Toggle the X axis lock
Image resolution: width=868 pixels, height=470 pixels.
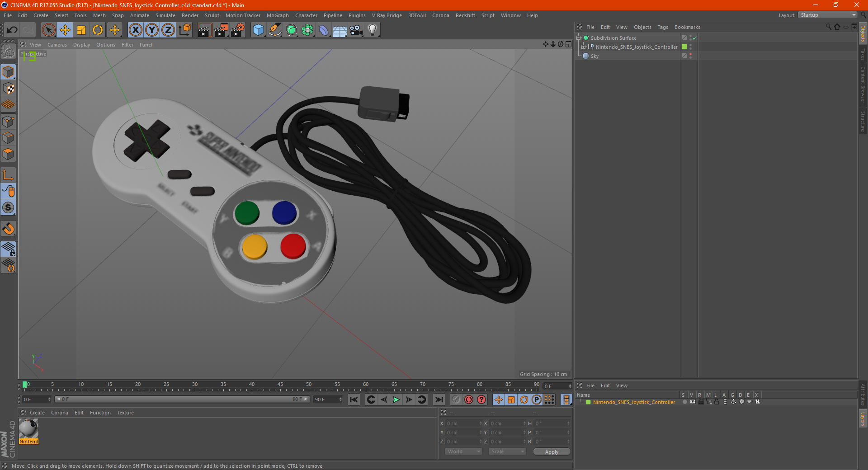(135, 30)
